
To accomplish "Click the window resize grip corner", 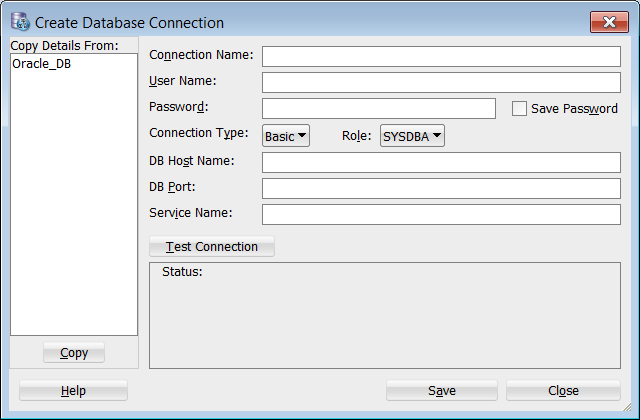I will click(x=627, y=407).
